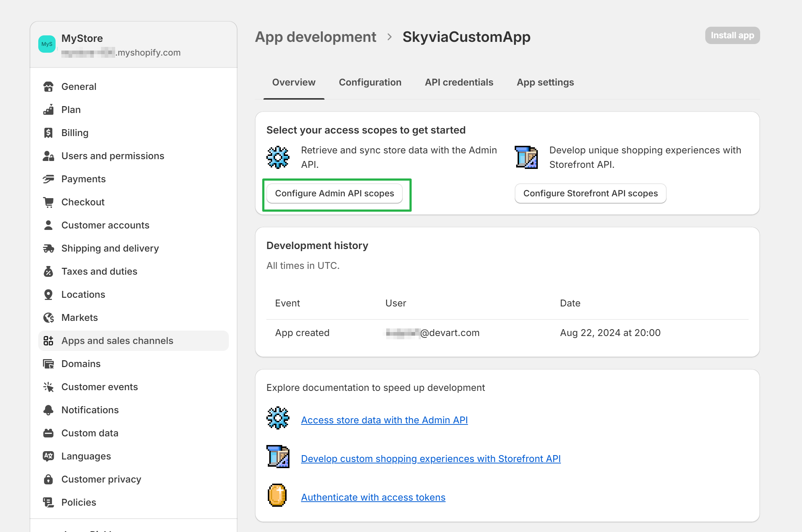Click the Taxes and duties icon

coord(48,271)
